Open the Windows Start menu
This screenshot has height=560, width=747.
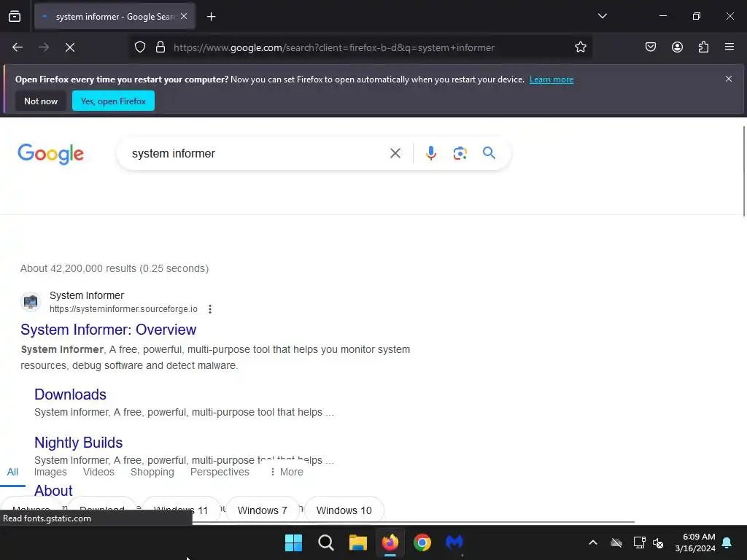pos(293,542)
